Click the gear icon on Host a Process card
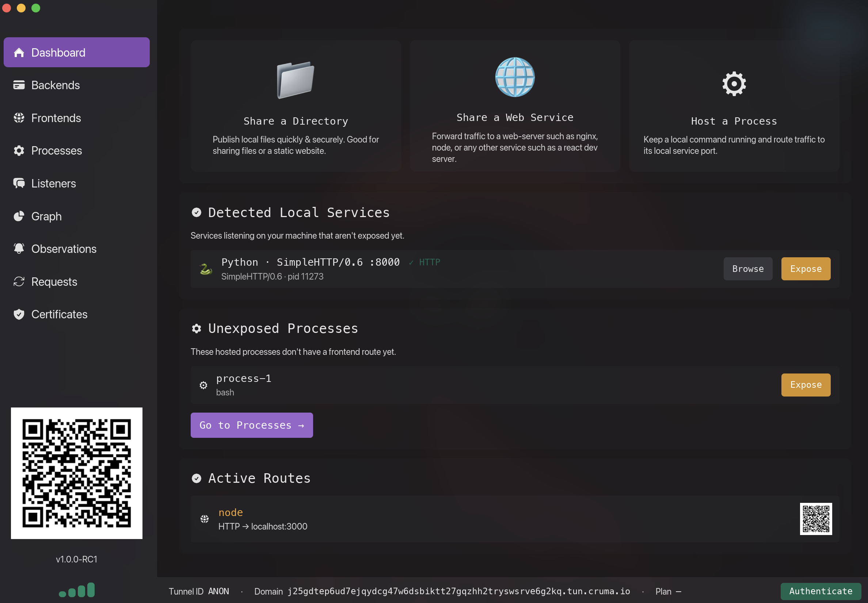 734,83
